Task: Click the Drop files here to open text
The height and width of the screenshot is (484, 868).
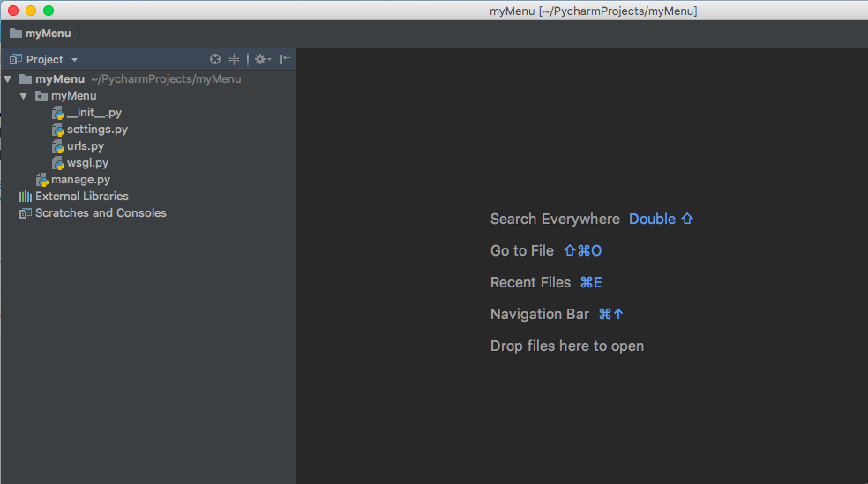Action: pos(567,346)
